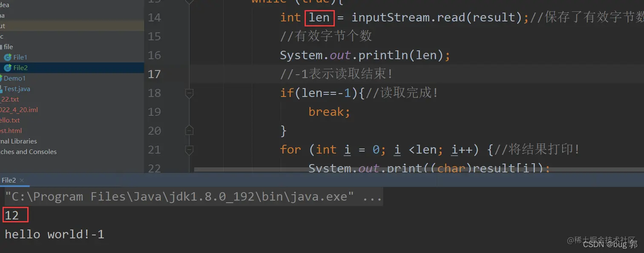The width and height of the screenshot is (644, 253).
Task: Click the java.exe command line in console
Action: pos(193,197)
